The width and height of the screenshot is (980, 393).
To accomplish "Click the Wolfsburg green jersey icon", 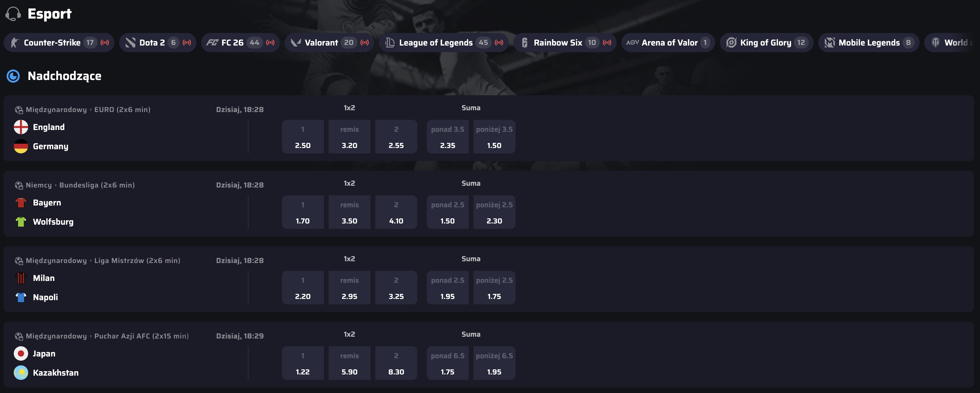I will (21, 222).
